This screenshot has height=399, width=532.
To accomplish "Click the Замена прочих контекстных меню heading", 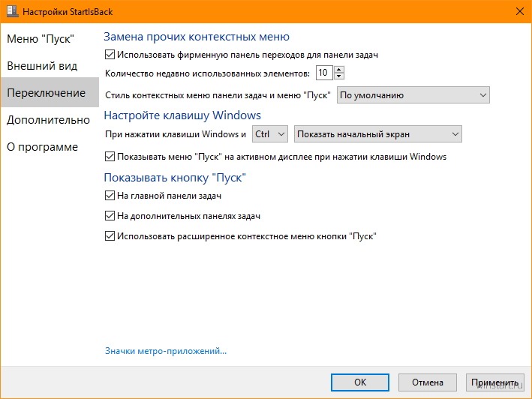I will click(x=197, y=37).
